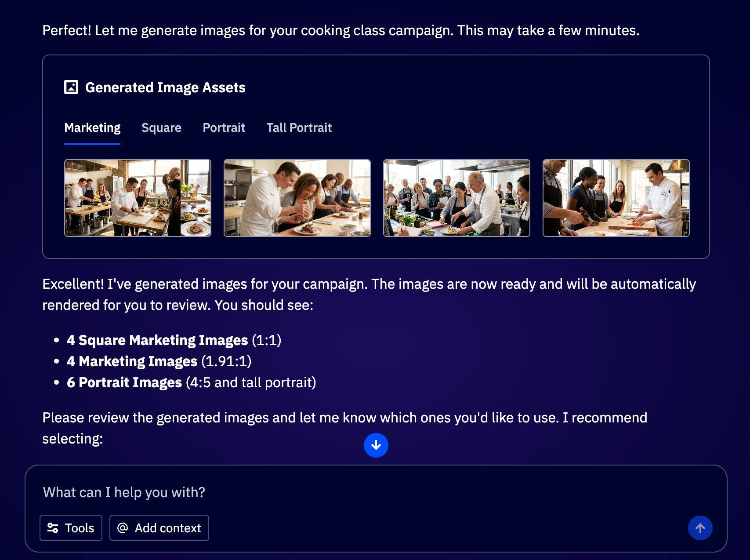This screenshot has height=560, width=750.
Task: Click '4 Marketing Images' bullet text
Action: (x=132, y=361)
